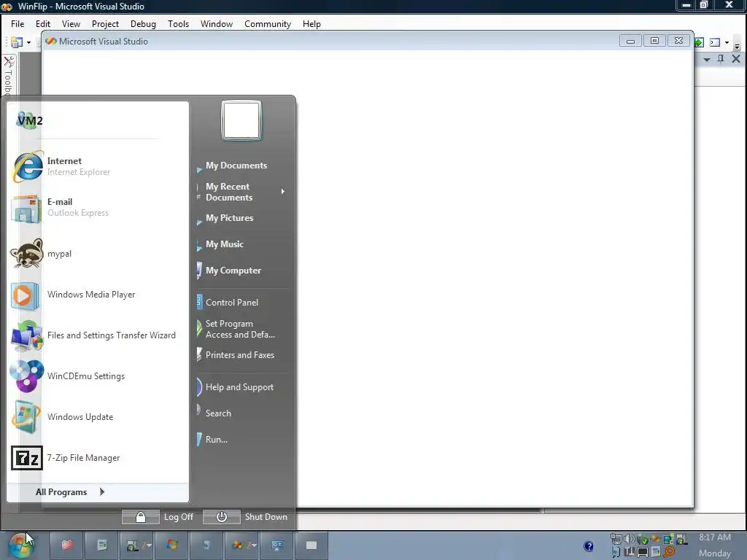Open the Tools menu

(x=178, y=24)
